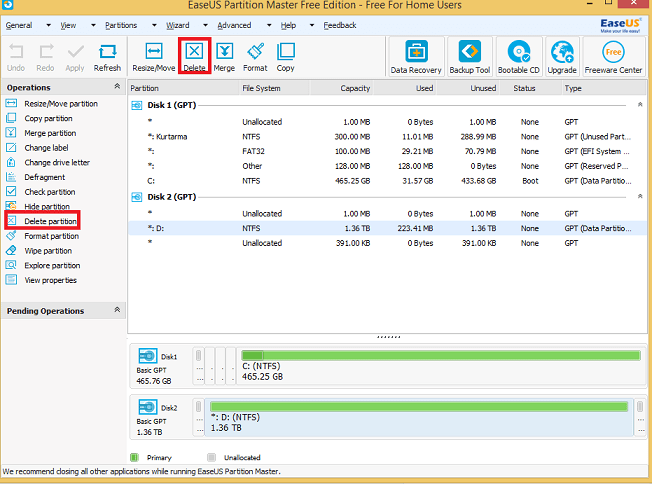Open the General menu dropdown arrow
The height and width of the screenshot is (484, 652).
(x=48, y=25)
